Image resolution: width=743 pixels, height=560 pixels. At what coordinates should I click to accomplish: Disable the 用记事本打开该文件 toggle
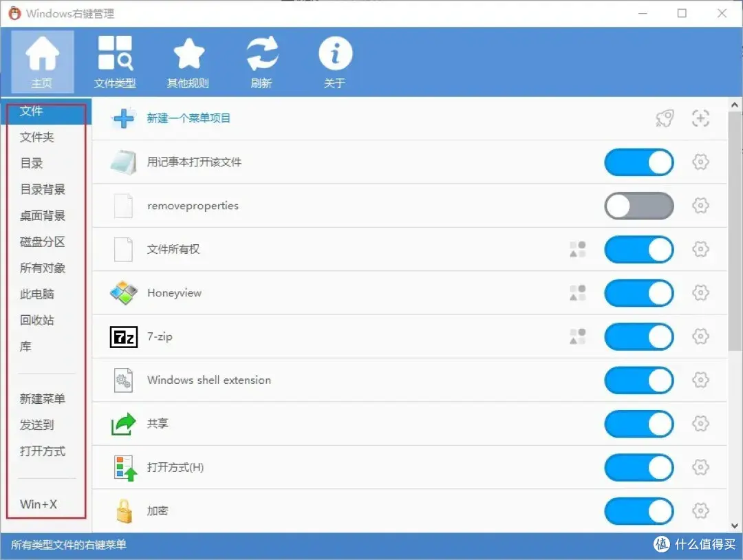tap(638, 162)
